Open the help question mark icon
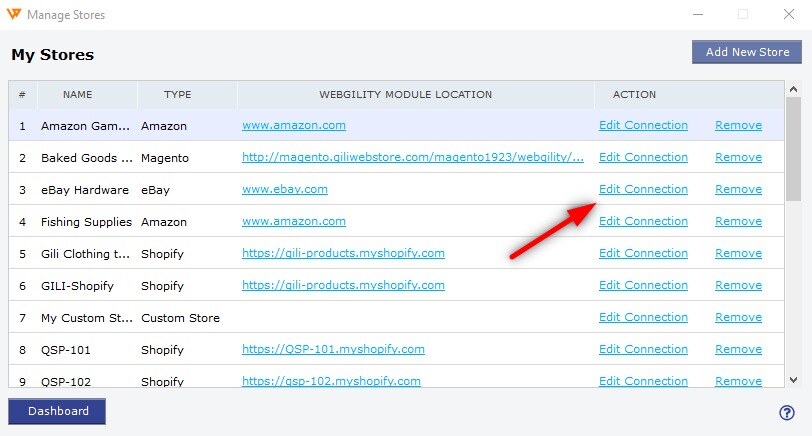 (x=787, y=413)
